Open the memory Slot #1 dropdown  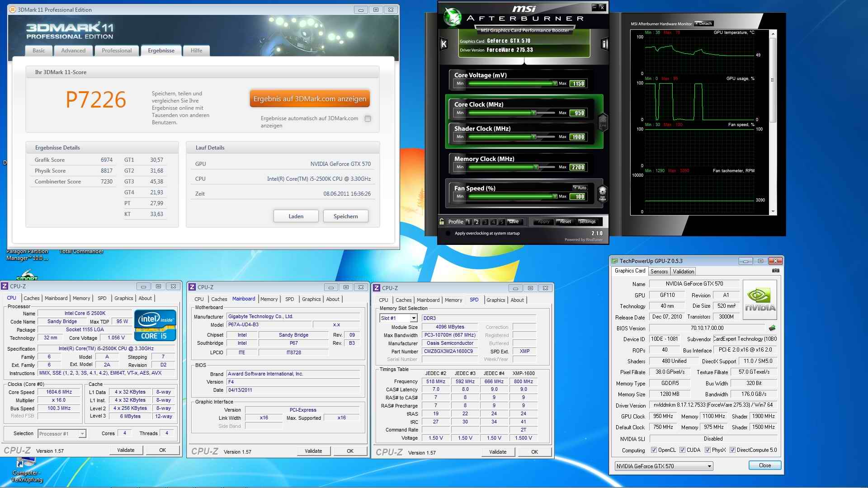click(x=413, y=318)
